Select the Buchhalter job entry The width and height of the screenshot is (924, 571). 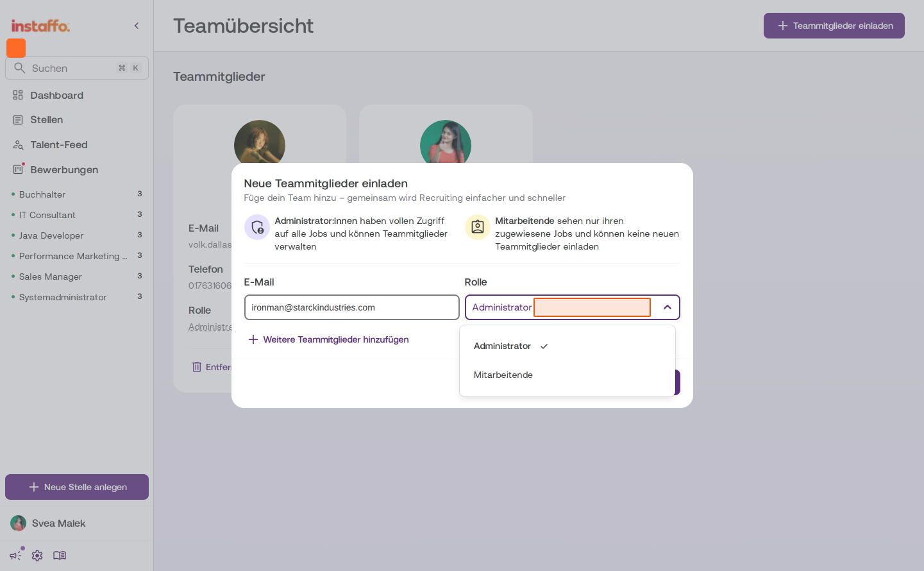click(77, 194)
